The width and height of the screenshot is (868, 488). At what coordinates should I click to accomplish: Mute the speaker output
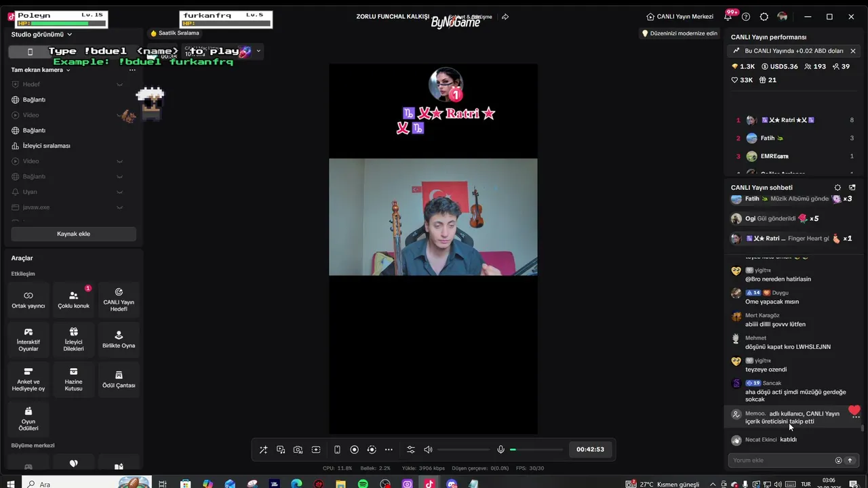pos(428,449)
